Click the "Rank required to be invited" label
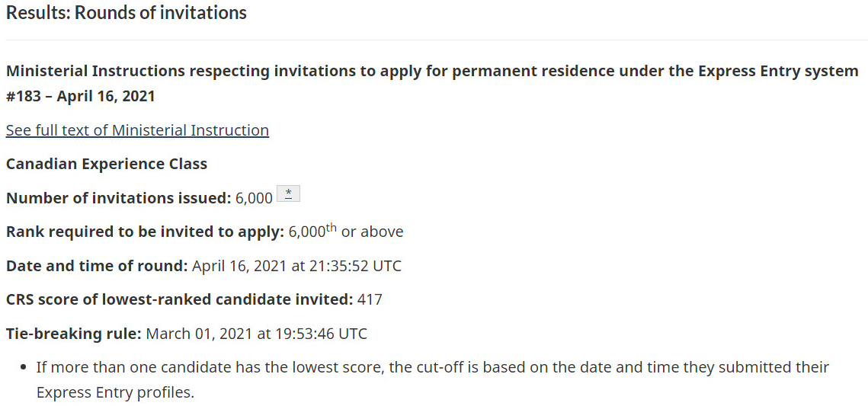This screenshot has width=868, height=406. (145, 232)
